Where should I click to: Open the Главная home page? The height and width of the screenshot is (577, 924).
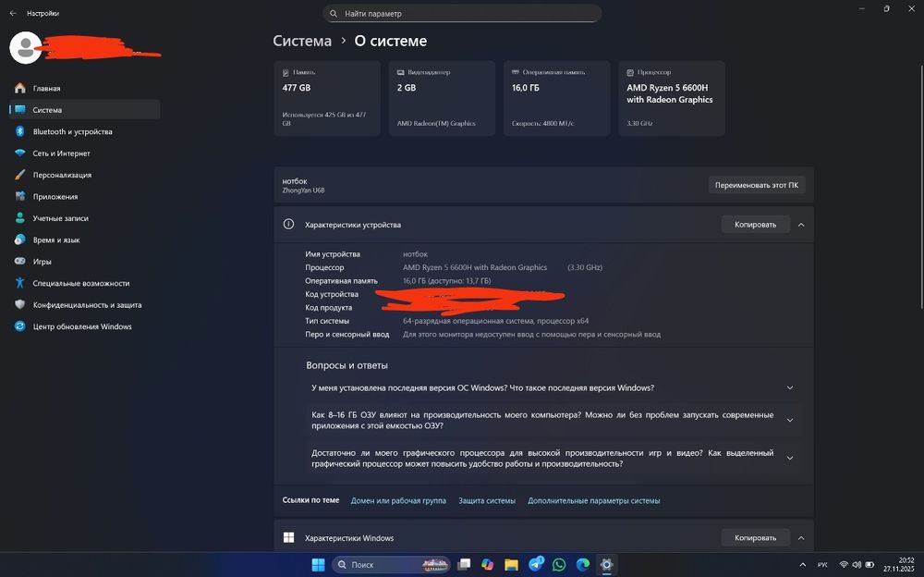point(84,89)
